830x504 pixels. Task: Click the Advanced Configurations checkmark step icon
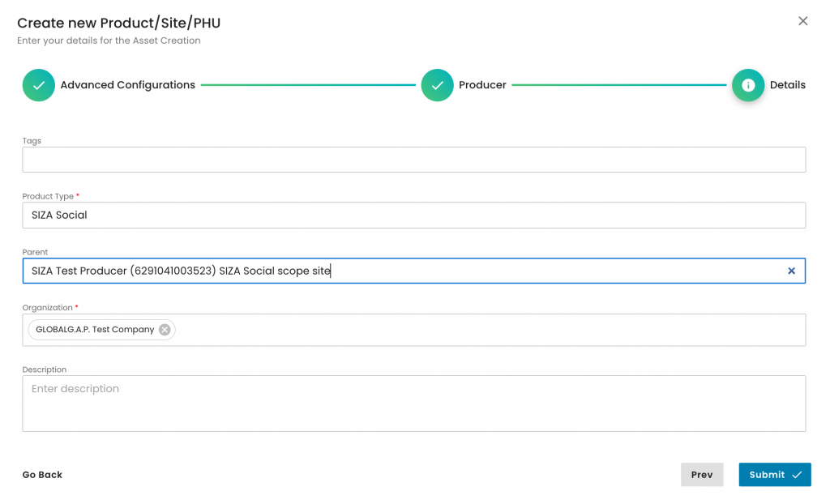[38, 85]
